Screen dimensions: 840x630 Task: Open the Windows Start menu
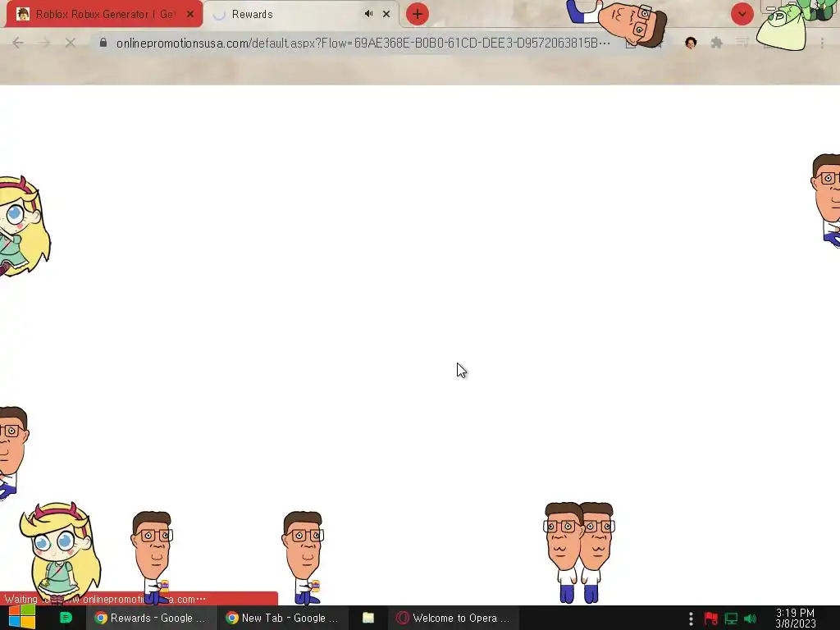tap(21, 618)
